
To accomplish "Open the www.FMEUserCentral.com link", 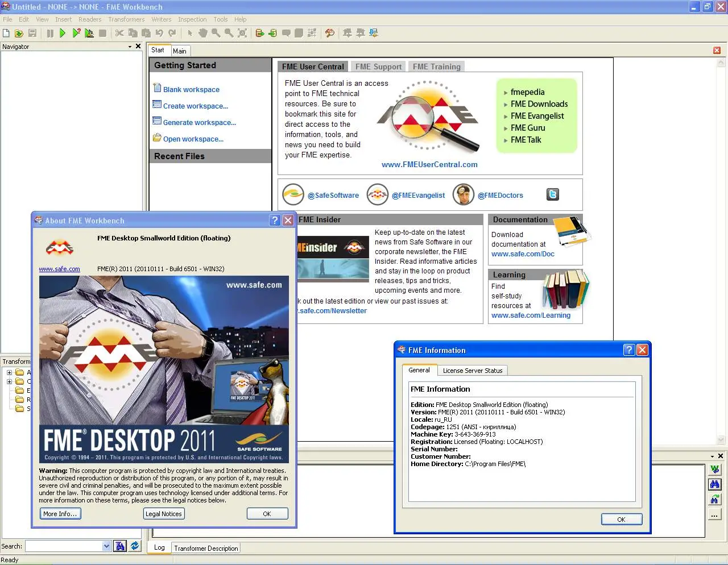I will click(429, 164).
